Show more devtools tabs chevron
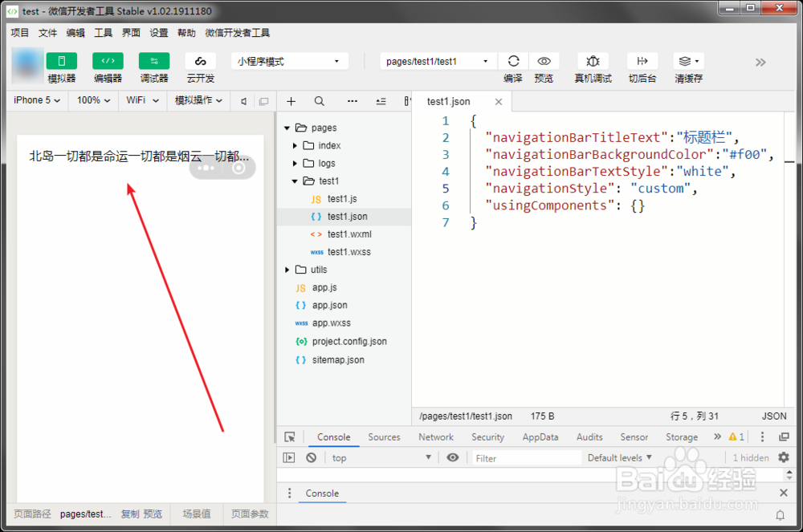 pos(717,437)
